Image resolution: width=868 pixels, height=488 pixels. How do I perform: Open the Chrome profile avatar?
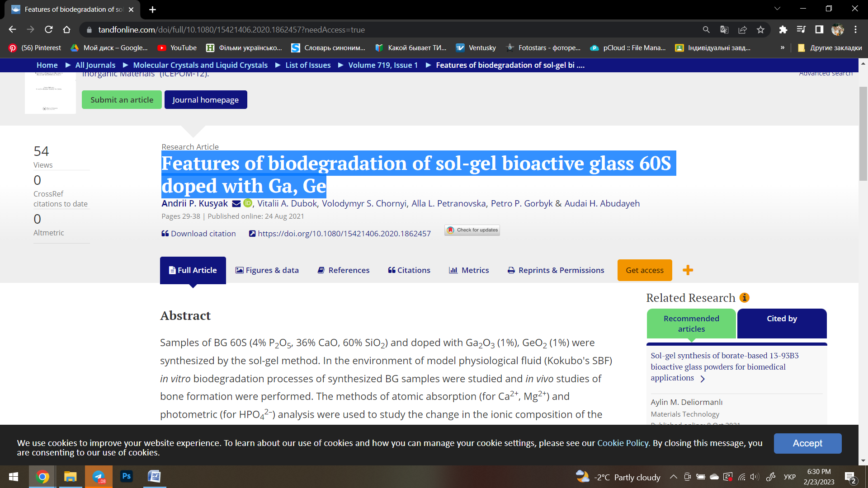click(x=838, y=30)
